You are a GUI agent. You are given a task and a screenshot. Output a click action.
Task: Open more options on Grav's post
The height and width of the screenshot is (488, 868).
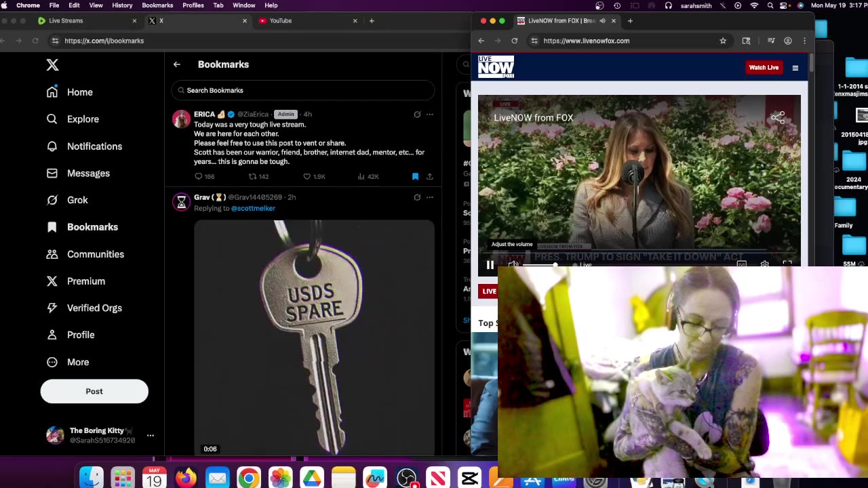tap(429, 197)
